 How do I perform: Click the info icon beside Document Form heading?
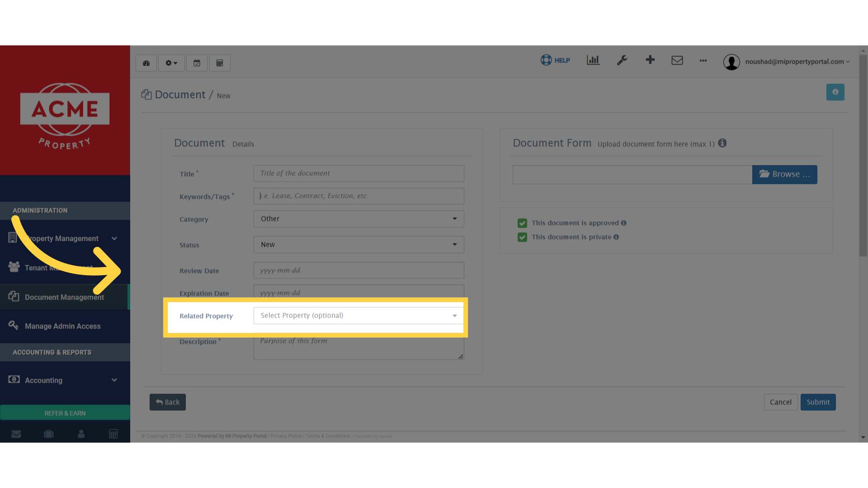coord(722,143)
